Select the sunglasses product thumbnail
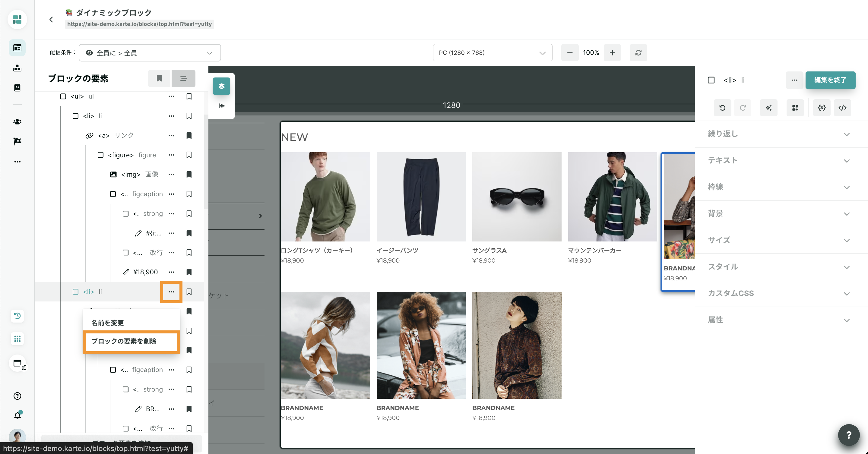The image size is (868, 454). click(x=517, y=197)
